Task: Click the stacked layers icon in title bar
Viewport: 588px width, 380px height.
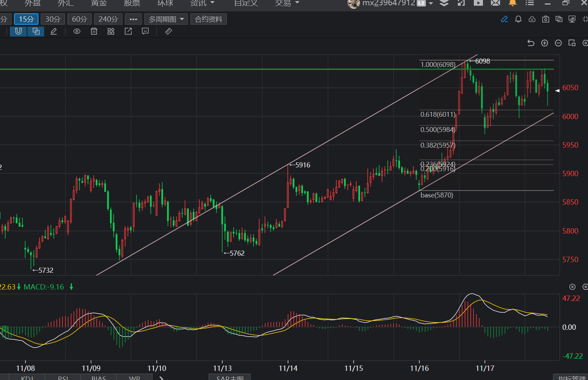Action: tap(444, 3)
